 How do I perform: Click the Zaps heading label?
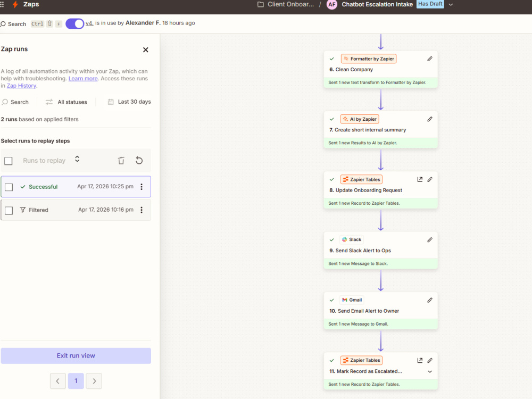pos(31,4)
